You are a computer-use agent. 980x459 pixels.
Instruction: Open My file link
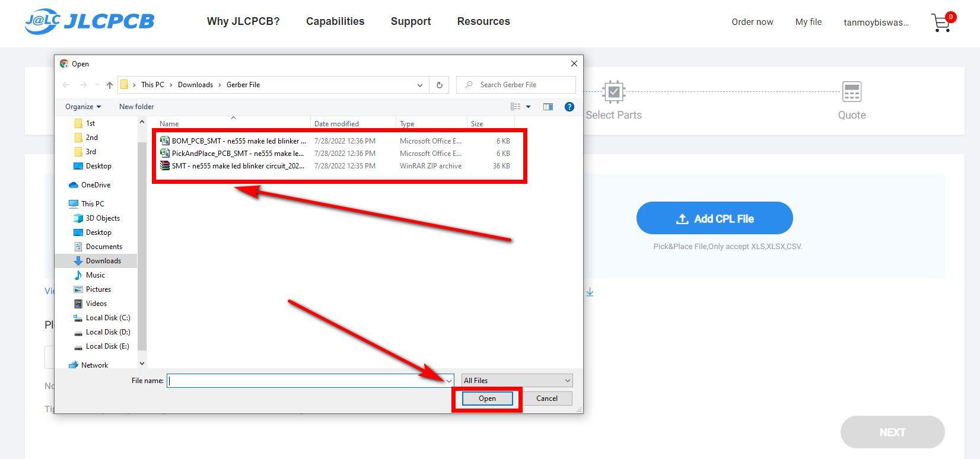pyautogui.click(x=809, y=22)
